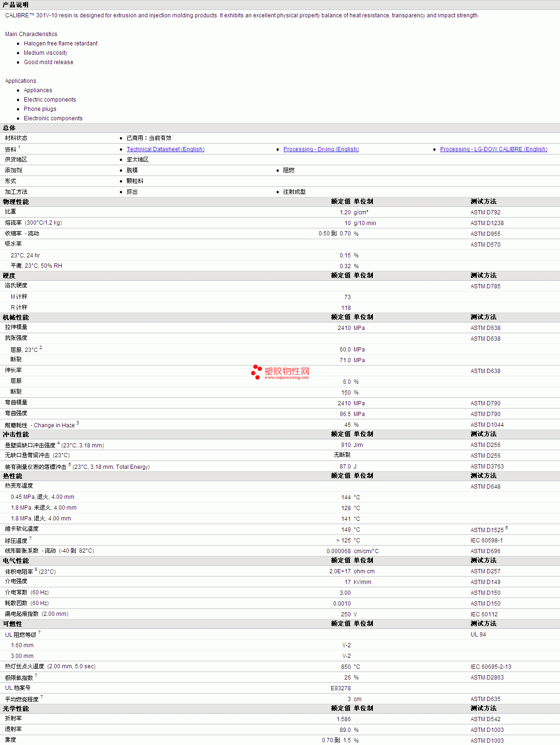
Task: Click the density value 1.20
Action: point(345,212)
